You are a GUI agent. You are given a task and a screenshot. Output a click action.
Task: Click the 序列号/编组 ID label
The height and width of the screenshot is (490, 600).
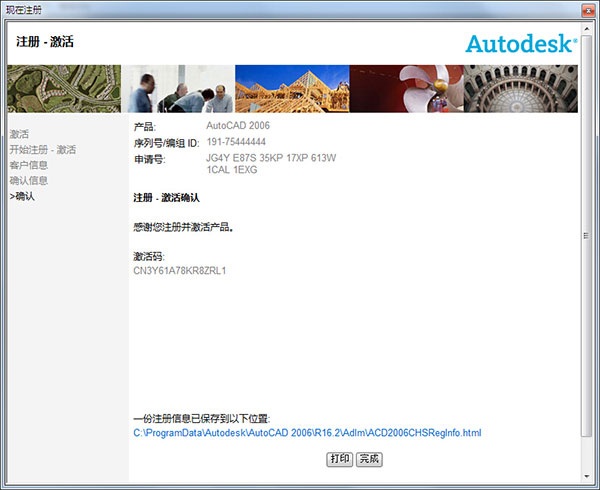[x=166, y=143]
